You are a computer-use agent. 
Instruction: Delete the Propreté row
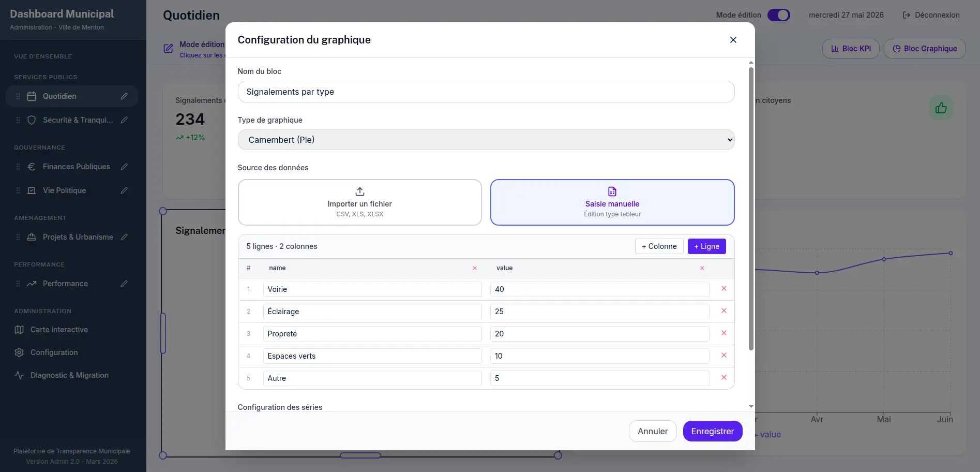tap(724, 333)
